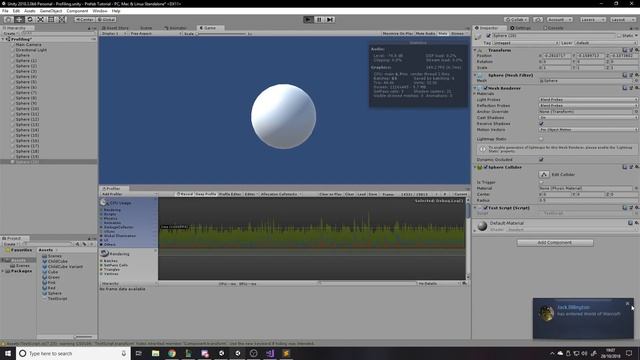Click the Default Material sphere preview
Viewport: 640px width, 360px height.
click(482, 226)
